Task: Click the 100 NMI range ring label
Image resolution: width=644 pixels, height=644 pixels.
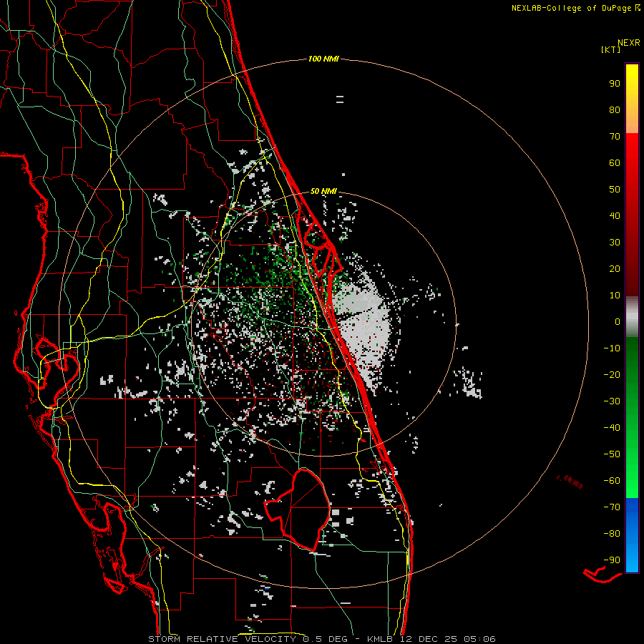Action: pos(323,59)
